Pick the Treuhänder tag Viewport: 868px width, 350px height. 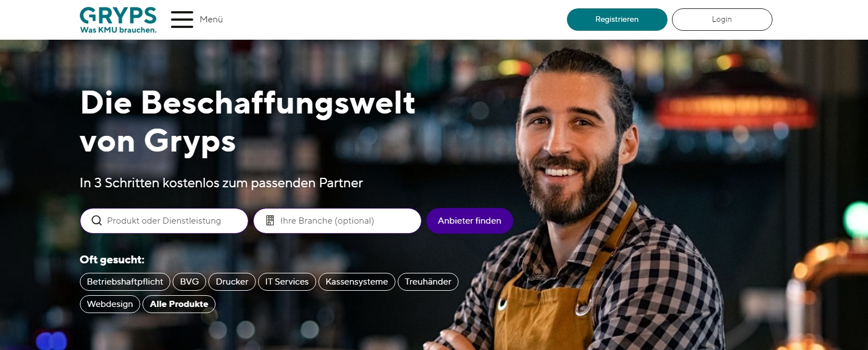click(428, 282)
